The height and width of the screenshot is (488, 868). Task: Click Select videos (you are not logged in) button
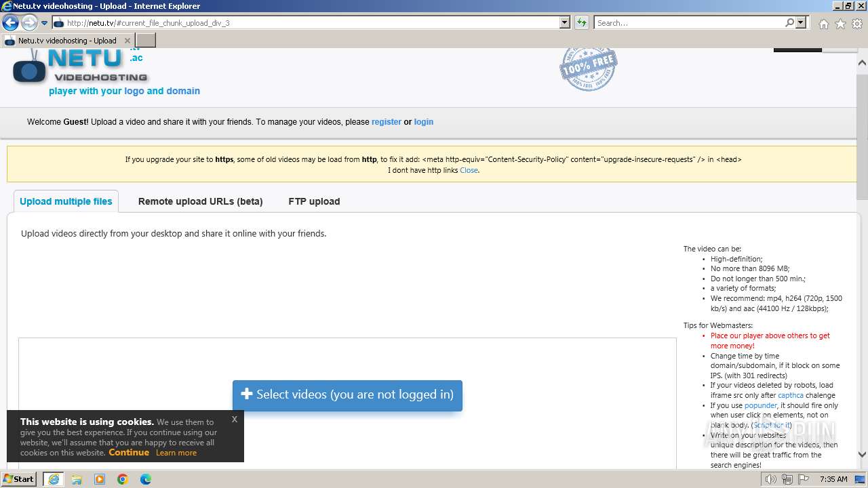pyautogui.click(x=347, y=394)
